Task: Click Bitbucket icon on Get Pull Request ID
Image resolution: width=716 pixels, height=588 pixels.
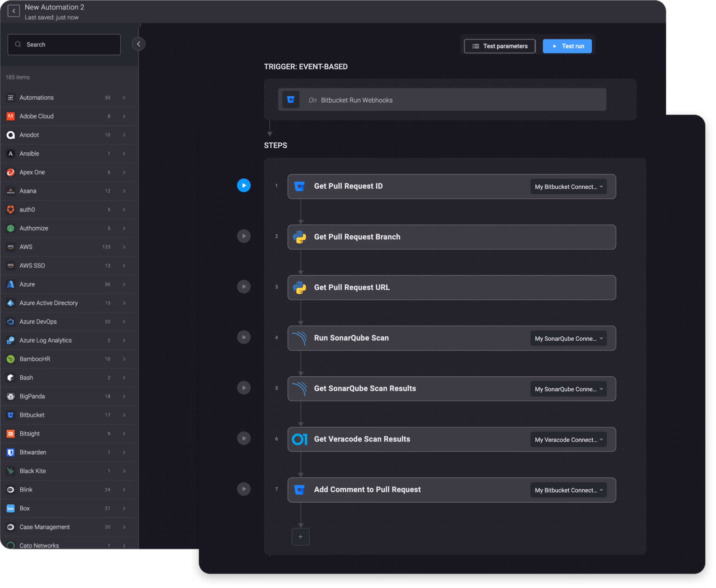Action: pos(299,186)
